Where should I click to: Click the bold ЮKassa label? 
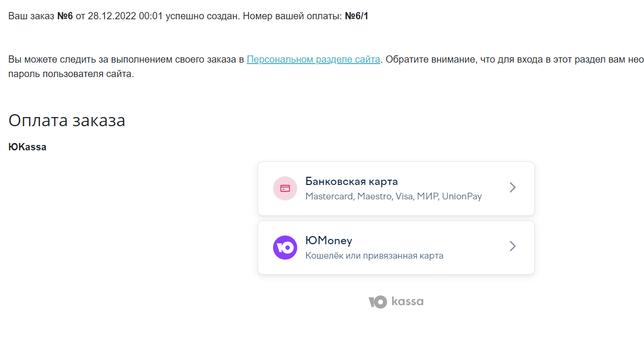[27, 147]
